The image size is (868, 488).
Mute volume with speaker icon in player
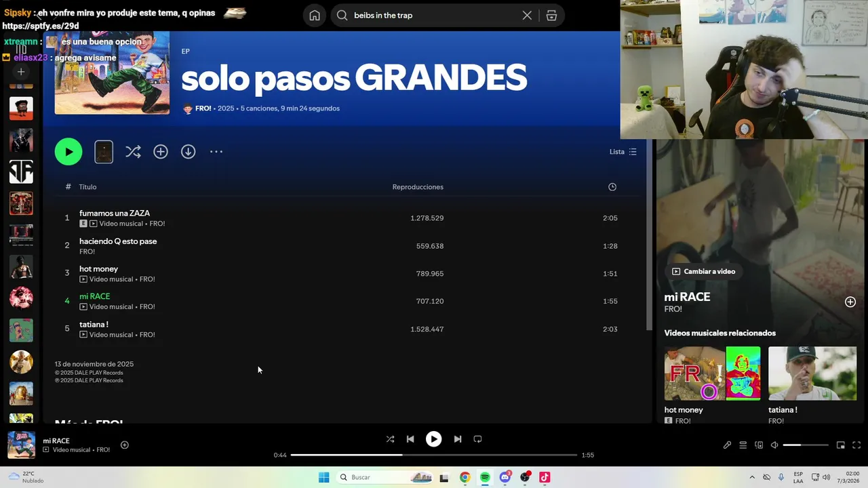pos(774,445)
